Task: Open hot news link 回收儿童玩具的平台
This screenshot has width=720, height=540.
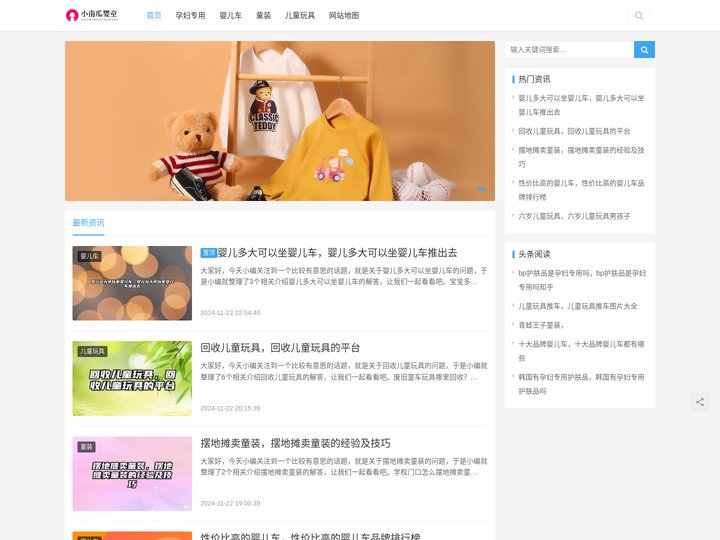Action: (x=574, y=131)
